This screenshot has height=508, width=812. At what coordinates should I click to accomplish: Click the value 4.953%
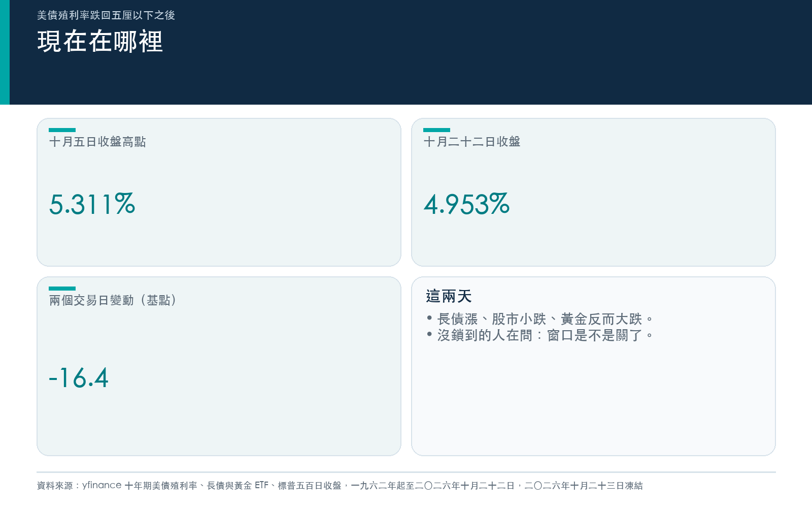[466, 204]
